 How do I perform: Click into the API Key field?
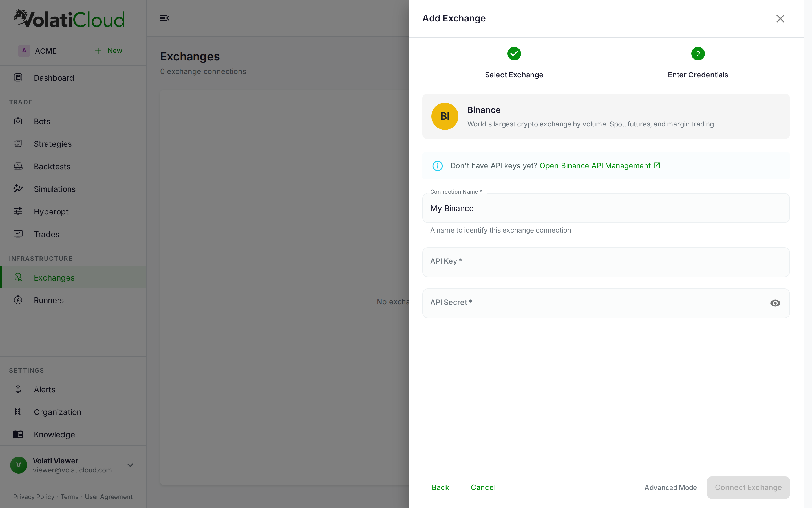[606, 262]
